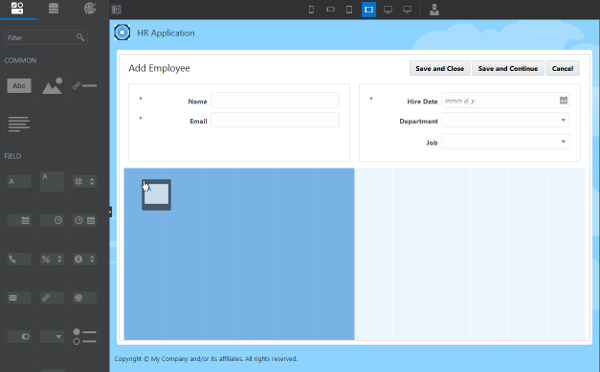
Task: Click the COMMON section heading
Action: (x=20, y=60)
